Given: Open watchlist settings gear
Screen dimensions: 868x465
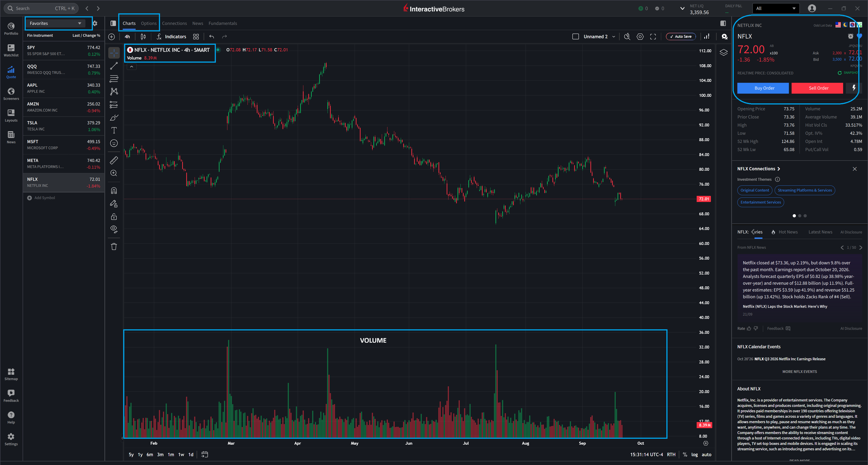Looking at the screenshot, I should coord(95,23).
